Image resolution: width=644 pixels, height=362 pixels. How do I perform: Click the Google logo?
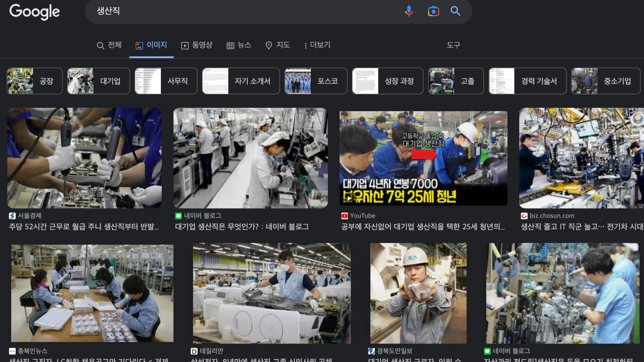tap(35, 12)
